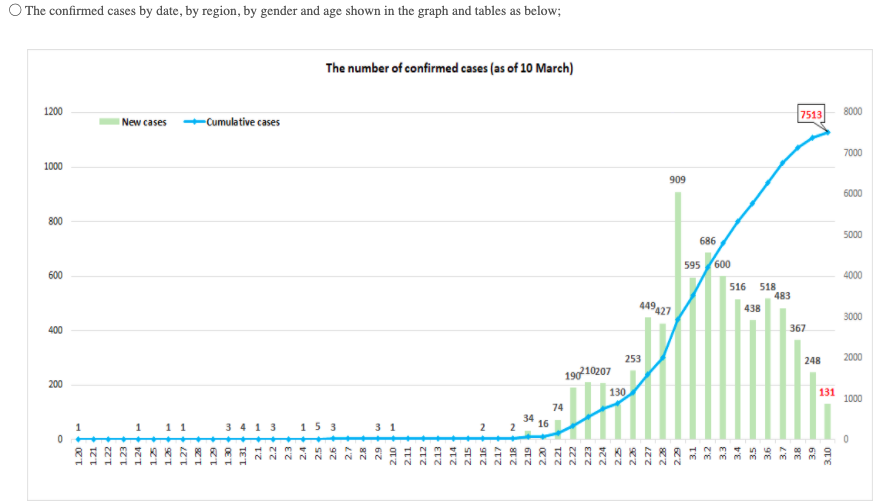This screenshot has height=502, width=875.
Task: Click the chart title about confirmed cases
Action: 449,69
